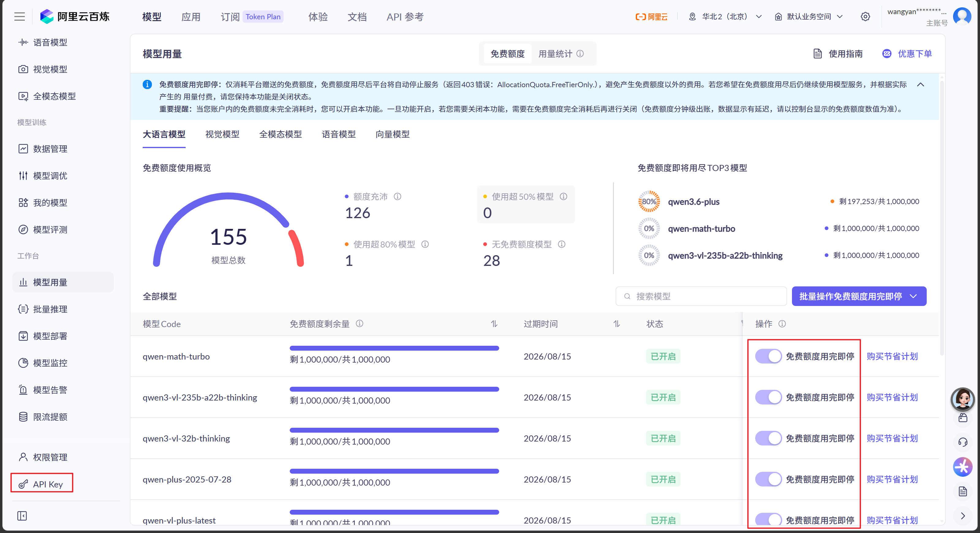Click info icon next to 用量统计
The height and width of the screenshot is (533, 980).
tap(580, 54)
